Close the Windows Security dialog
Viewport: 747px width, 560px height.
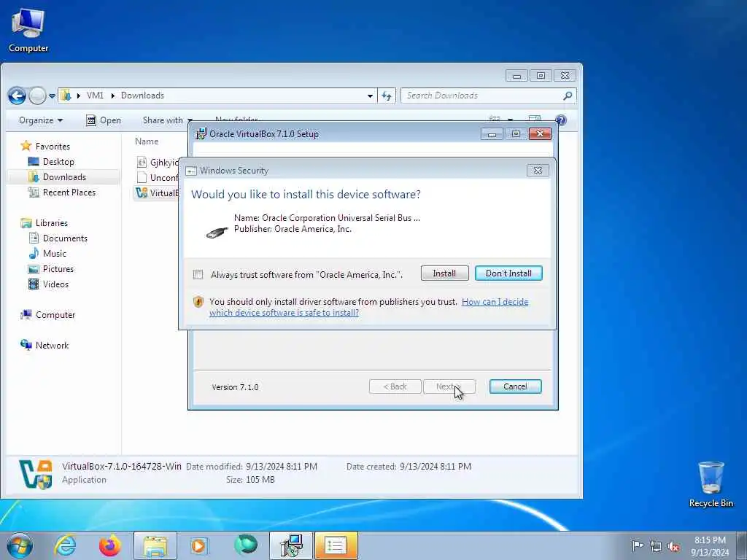(538, 170)
